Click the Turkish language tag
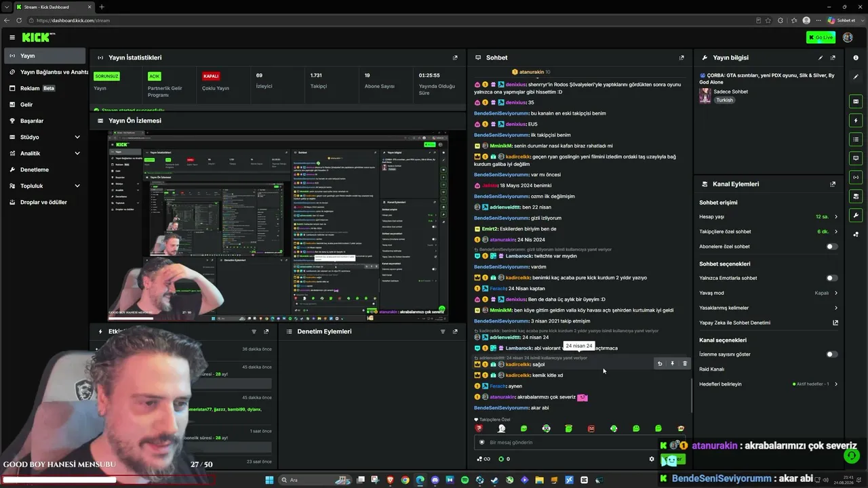Viewport: 868px width, 488px height. (x=725, y=100)
